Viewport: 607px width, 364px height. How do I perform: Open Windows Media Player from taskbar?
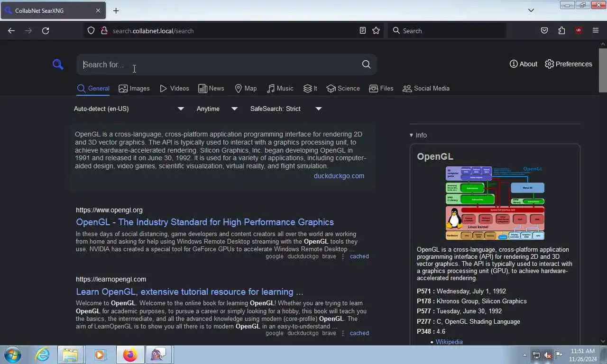pyautogui.click(x=100, y=355)
